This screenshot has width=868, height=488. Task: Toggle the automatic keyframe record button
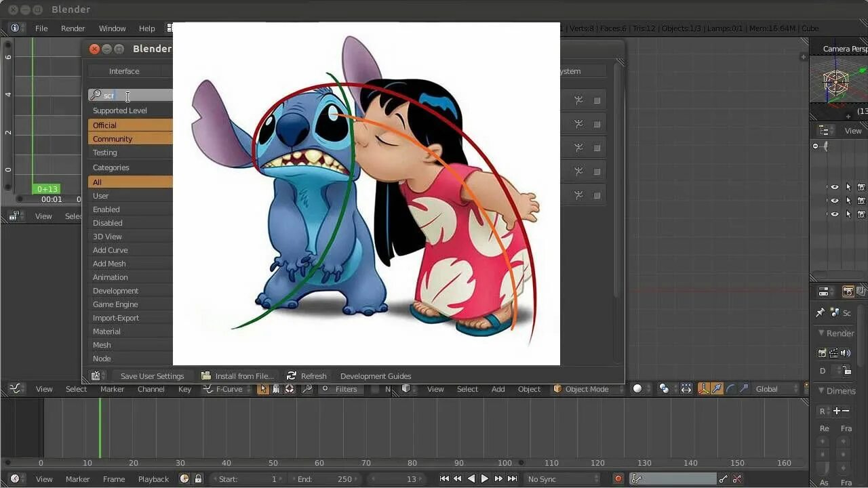(618, 479)
